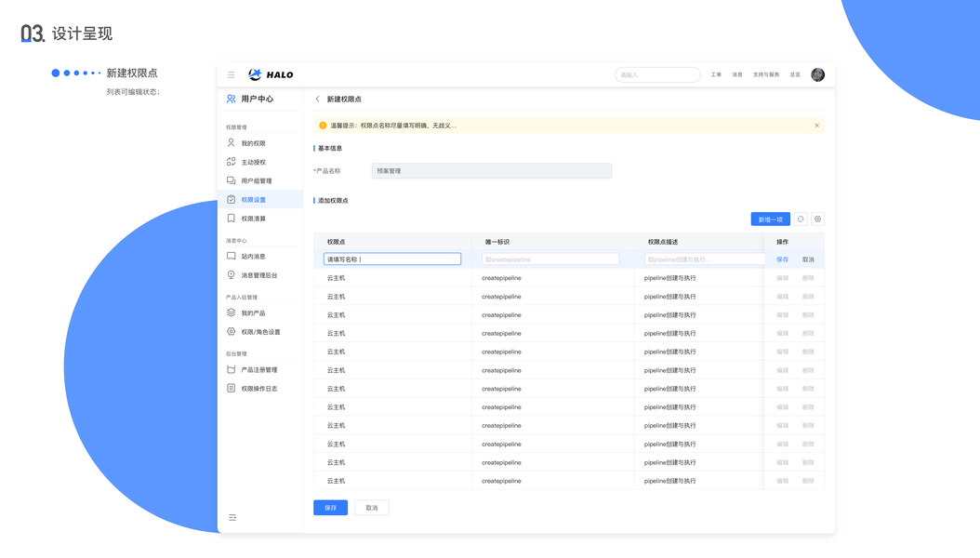This screenshot has height=558, width=980.
Task: Click the 主动授权 icon in the sidebar
Action: pyautogui.click(x=232, y=162)
